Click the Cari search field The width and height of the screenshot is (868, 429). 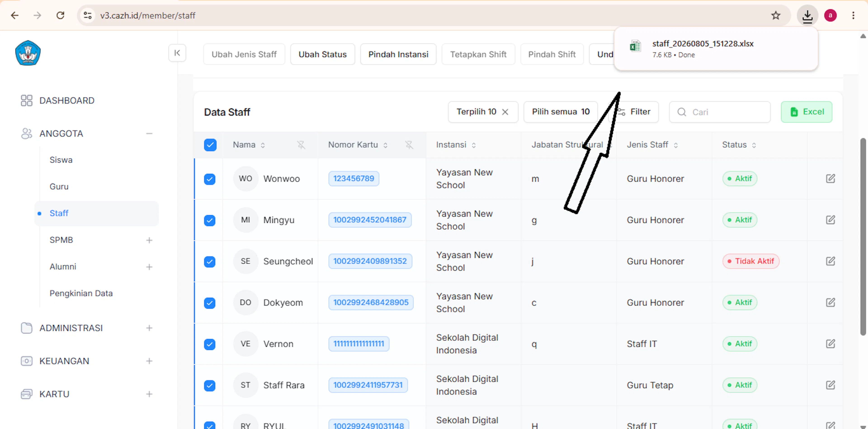(x=719, y=112)
